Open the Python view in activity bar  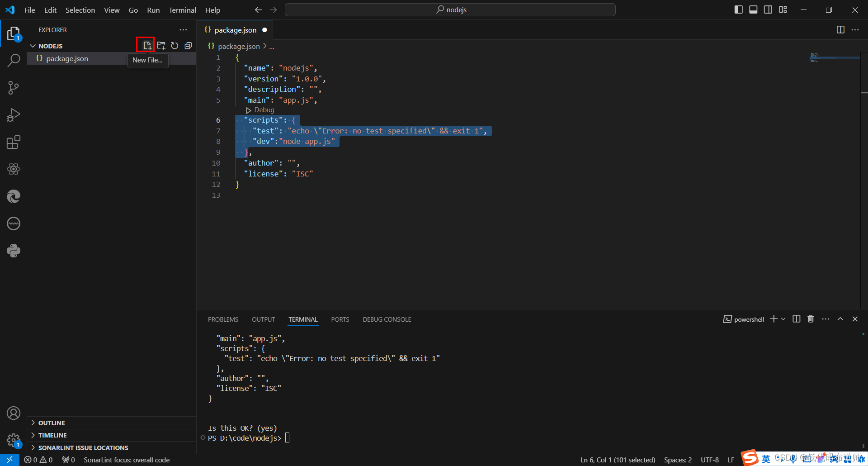pyautogui.click(x=14, y=251)
